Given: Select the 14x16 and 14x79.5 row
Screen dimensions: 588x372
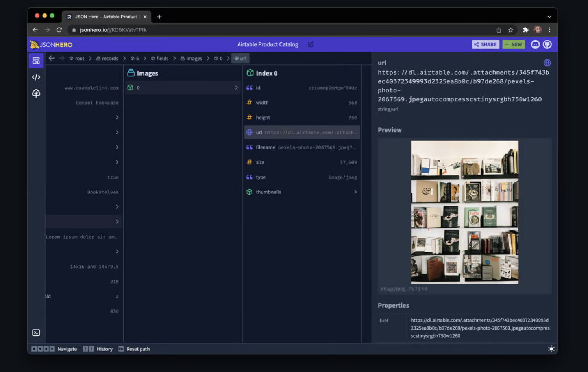Looking at the screenshot, I should click(84, 267).
